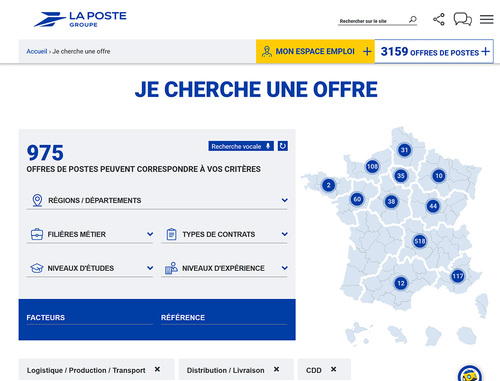Open Mon Espace Emploi panel
The image size is (500, 381).
(315, 51)
